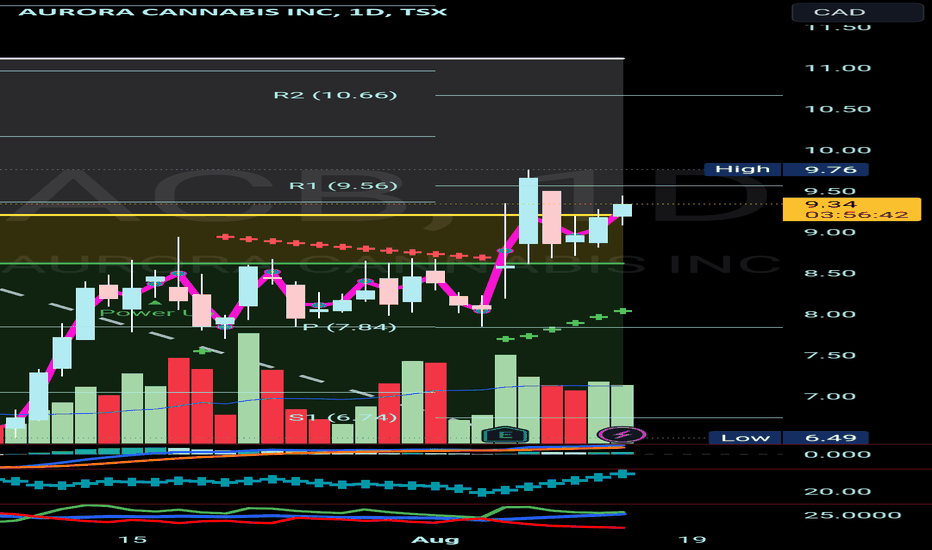This screenshot has height=550, width=932.
Task: Select the S1 (6.74) pivot label
Action: 343,417
